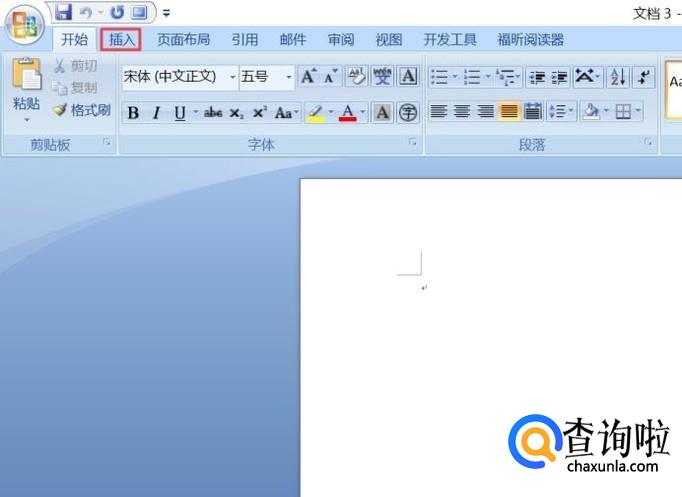Expand the highlight color dropdown arrow

[x=331, y=112]
